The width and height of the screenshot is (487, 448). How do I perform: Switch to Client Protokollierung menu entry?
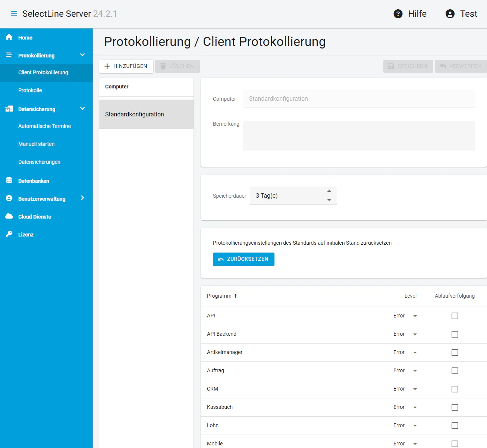point(43,72)
